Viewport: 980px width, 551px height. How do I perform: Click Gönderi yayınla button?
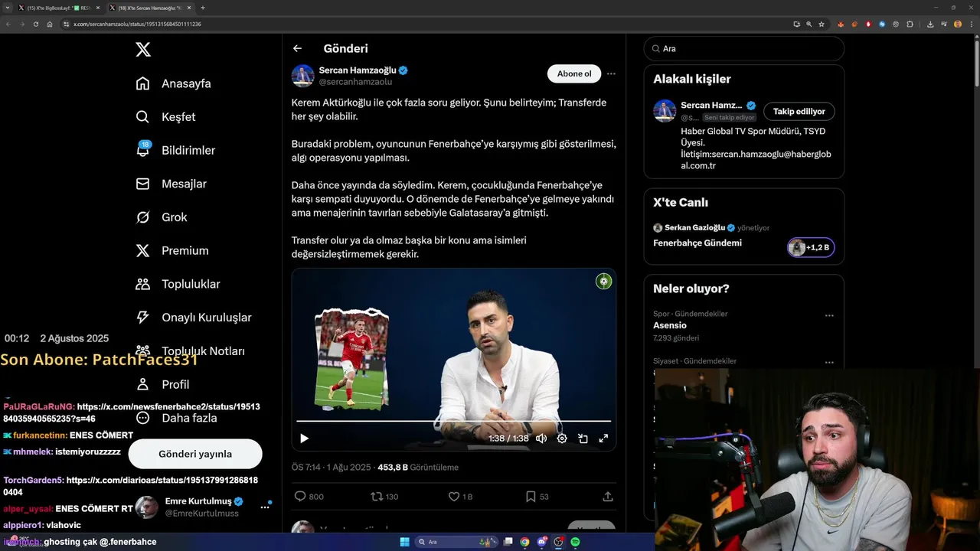tap(195, 454)
